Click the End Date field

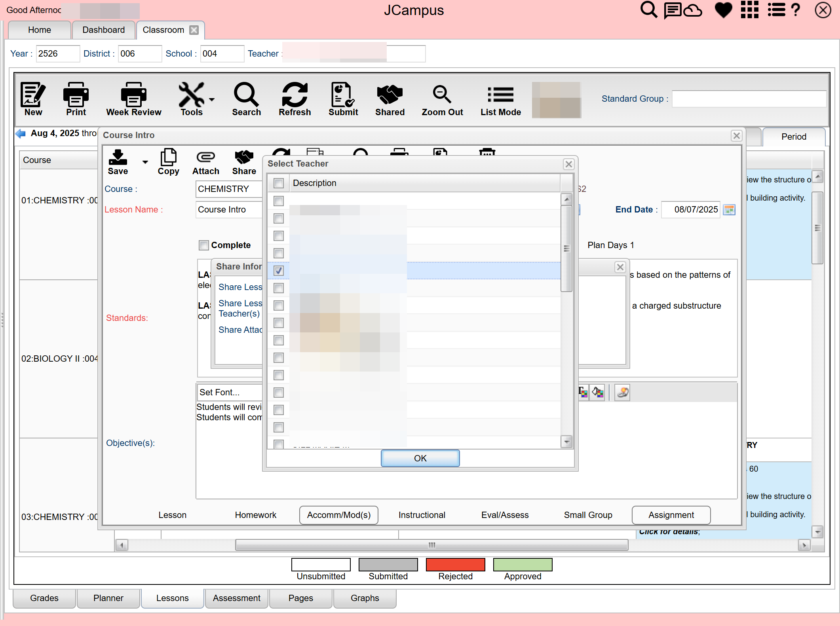pyautogui.click(x=691, y=210)
